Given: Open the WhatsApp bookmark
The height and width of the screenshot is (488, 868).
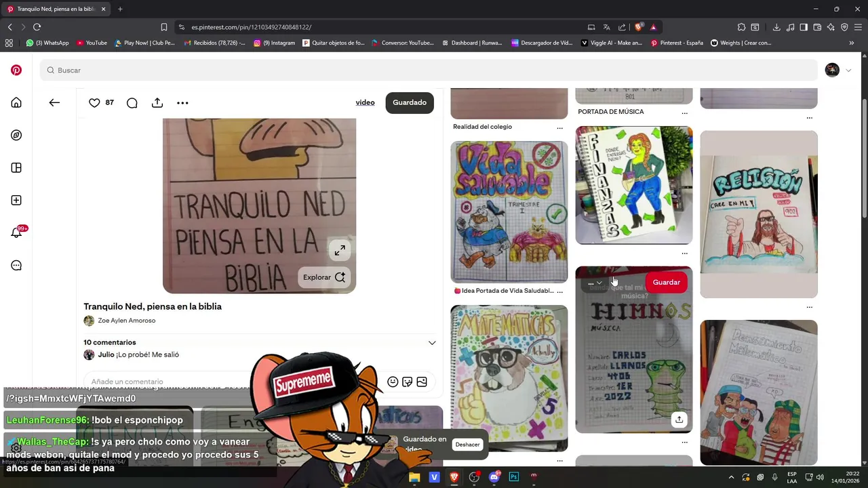Looking at the screenshot, I should point(47,43).
